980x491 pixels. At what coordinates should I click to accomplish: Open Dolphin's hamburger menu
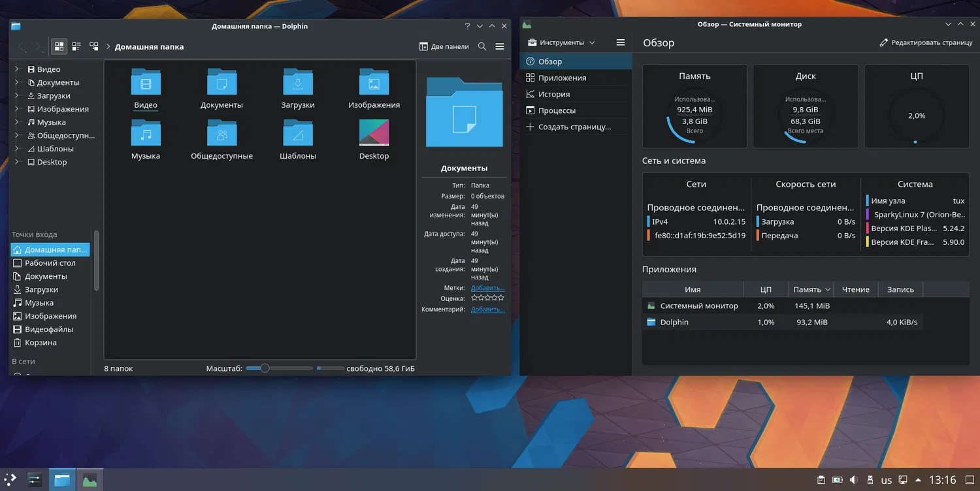[500, 46]
